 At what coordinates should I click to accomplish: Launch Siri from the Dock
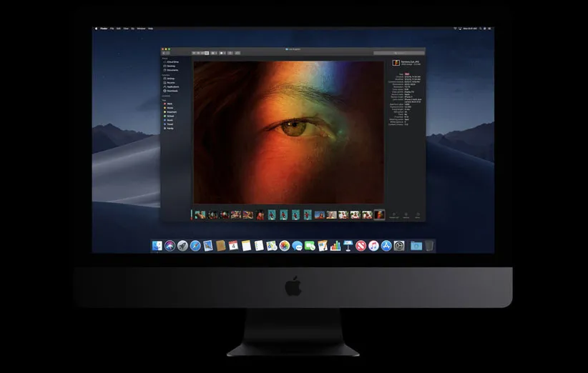(170, 246)
